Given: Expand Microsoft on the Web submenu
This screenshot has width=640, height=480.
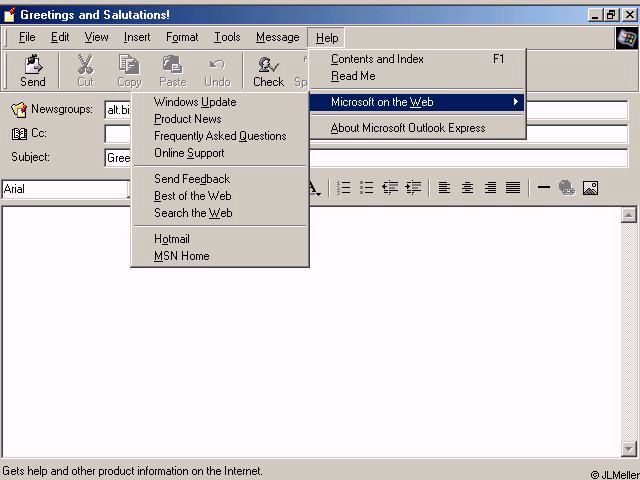Looking at the screenshot, I should (x=417, y=102).
